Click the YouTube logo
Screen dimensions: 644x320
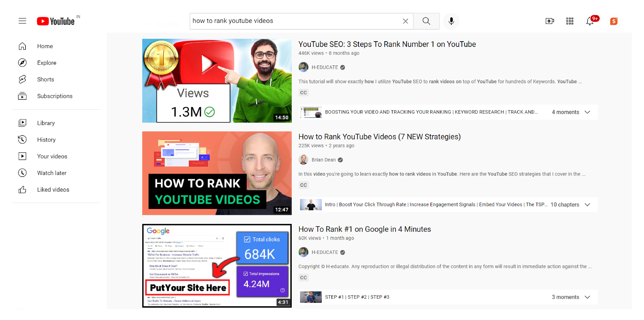pos(56,21)
